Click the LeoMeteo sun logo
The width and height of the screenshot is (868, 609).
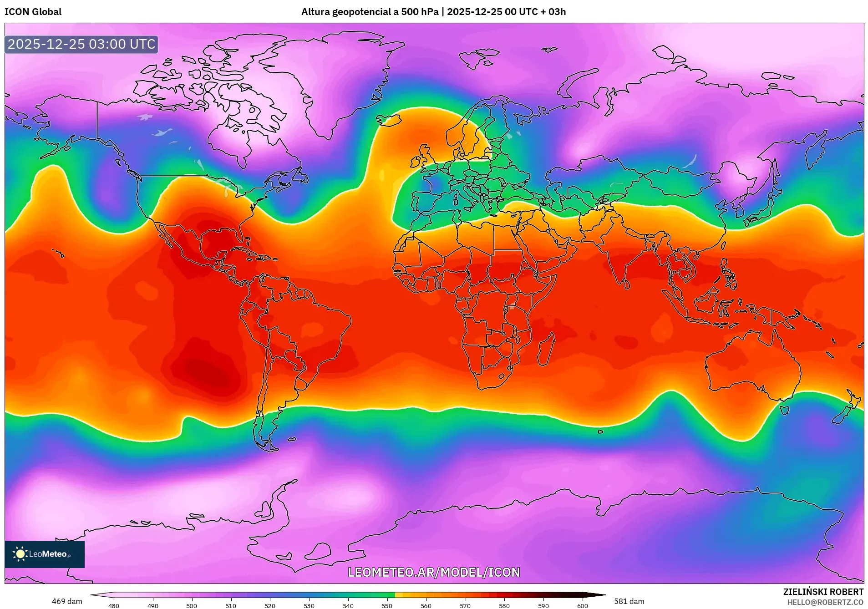tap(20, 554)
